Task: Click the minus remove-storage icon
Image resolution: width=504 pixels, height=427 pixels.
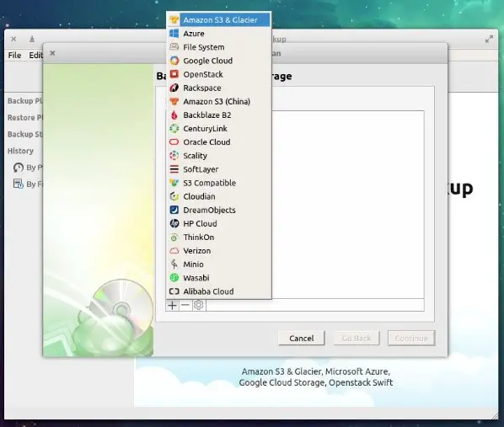Action: [x=185, y=305]
